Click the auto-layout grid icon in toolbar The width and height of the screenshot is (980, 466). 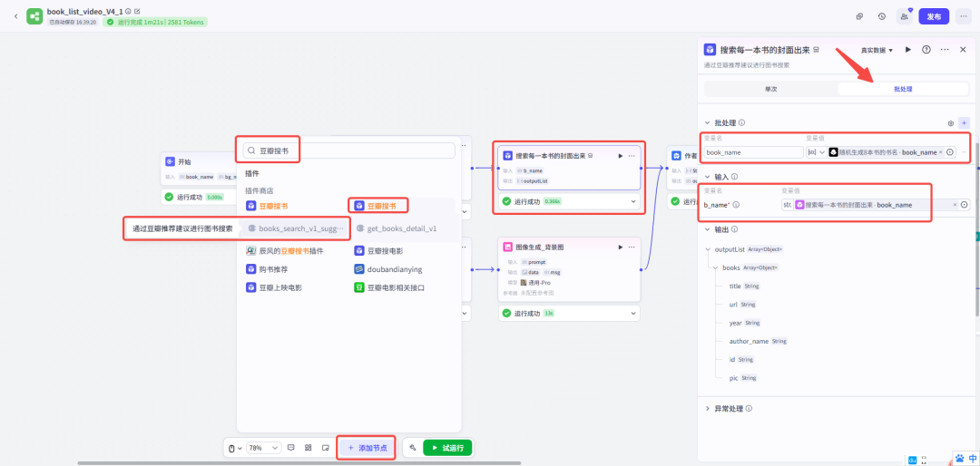(x=309, y=448)
